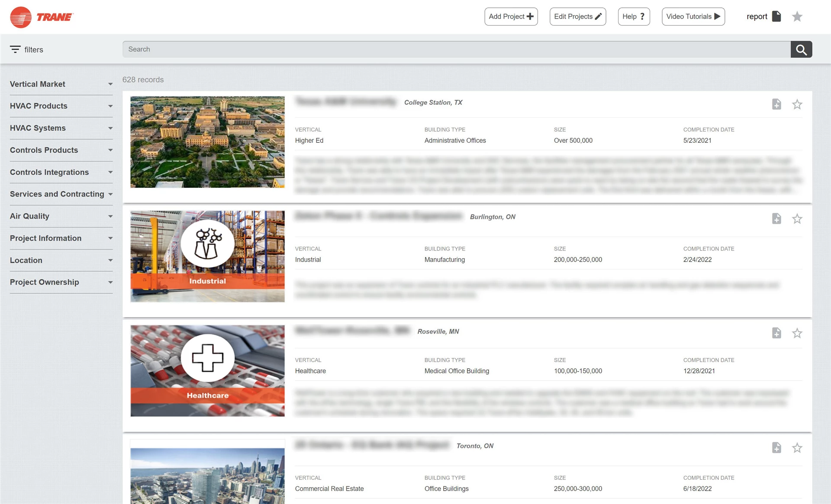Toggle favorite star on Roseville, MN project

(x=797, y=333)
